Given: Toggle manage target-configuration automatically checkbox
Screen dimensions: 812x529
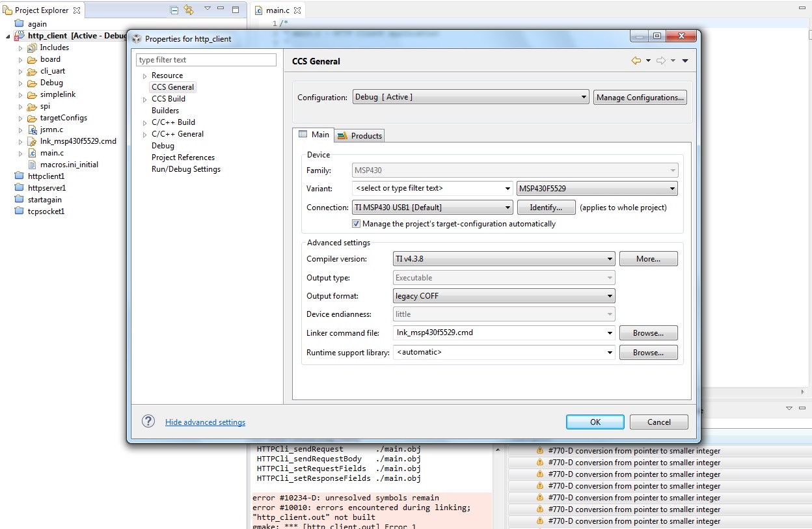Looking at the screenshot, I should [356, 223].
